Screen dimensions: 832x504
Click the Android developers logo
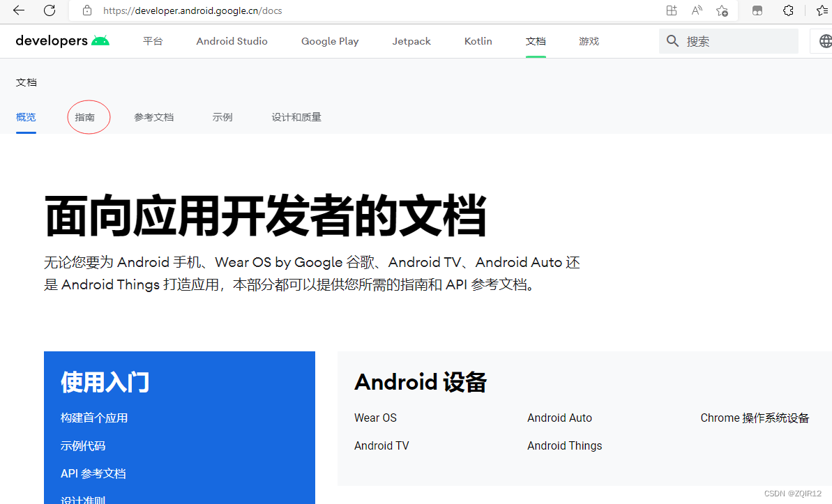[61, 40]
